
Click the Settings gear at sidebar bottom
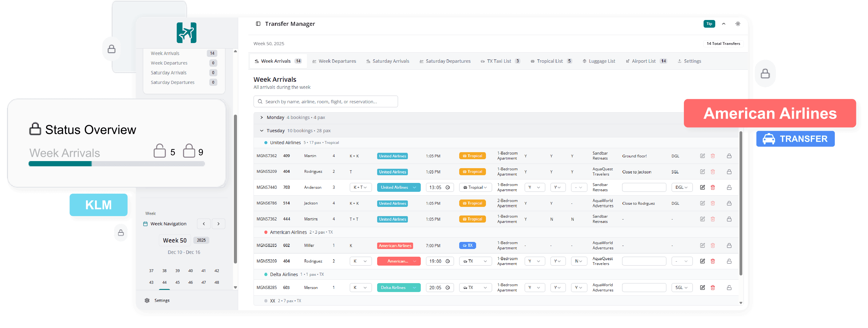(147, 300)
